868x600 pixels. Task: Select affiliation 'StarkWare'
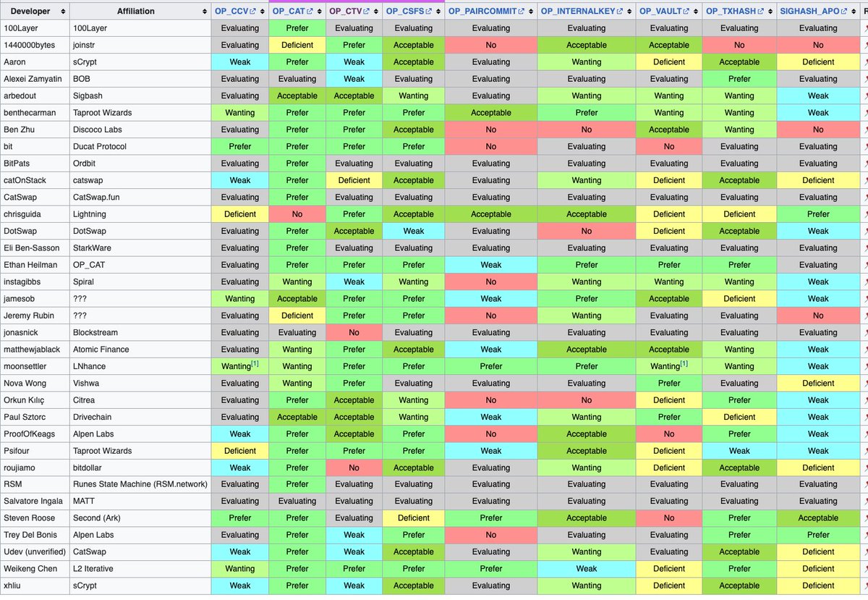(x=92, y=248)
